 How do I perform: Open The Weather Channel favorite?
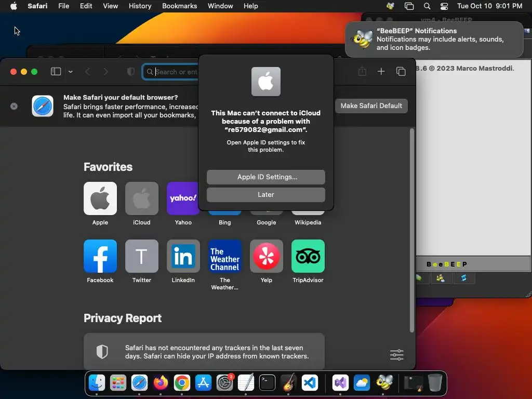click(x=224, y=256)
